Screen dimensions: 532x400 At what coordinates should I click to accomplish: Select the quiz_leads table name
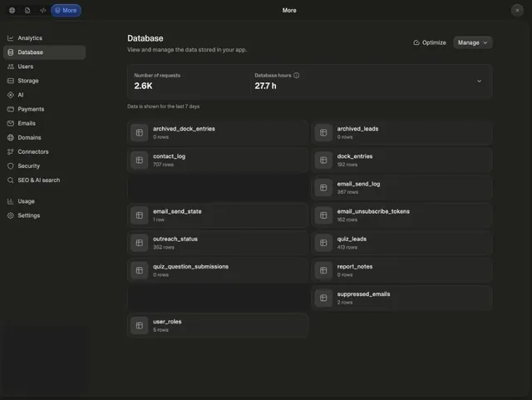[x=352, y=239]
